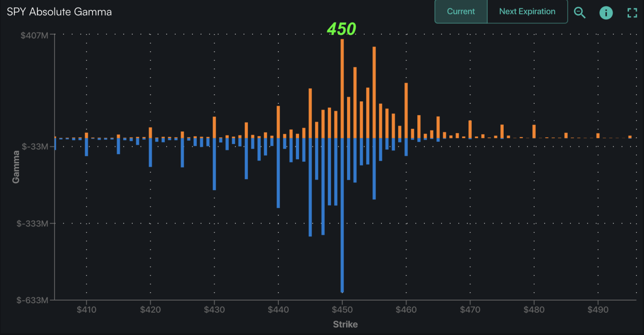Screen dimensions: 644x335
Task: Click the blue bar at $430 strike
Action: [214, 164]
